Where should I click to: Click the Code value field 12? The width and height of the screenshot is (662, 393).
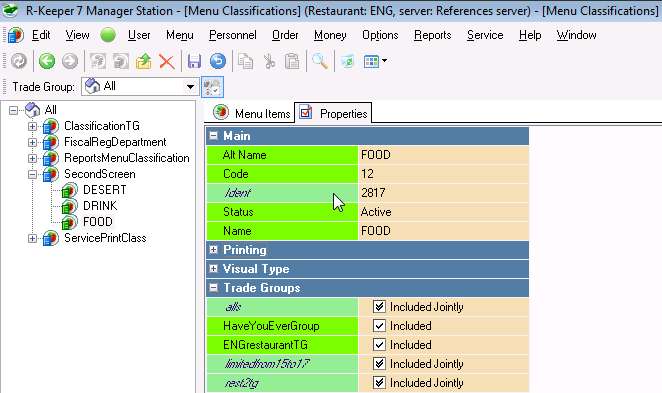click(443, 173)
